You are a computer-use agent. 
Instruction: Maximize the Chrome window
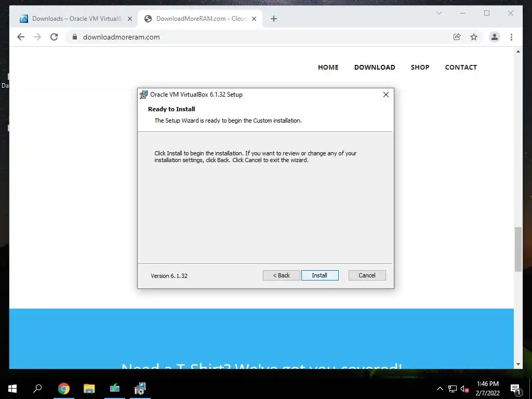point(487,13)
